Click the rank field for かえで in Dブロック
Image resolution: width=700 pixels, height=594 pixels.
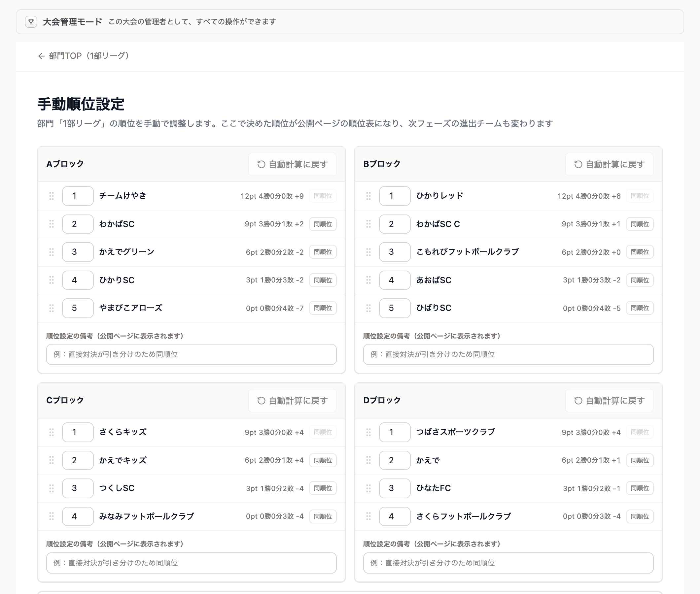tap(395, 460)
